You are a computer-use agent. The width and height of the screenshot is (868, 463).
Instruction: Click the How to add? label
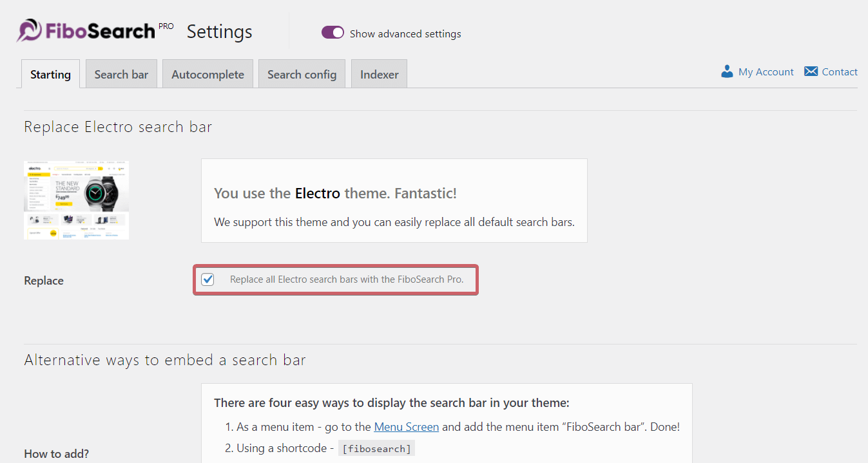[x=57, y=454]
